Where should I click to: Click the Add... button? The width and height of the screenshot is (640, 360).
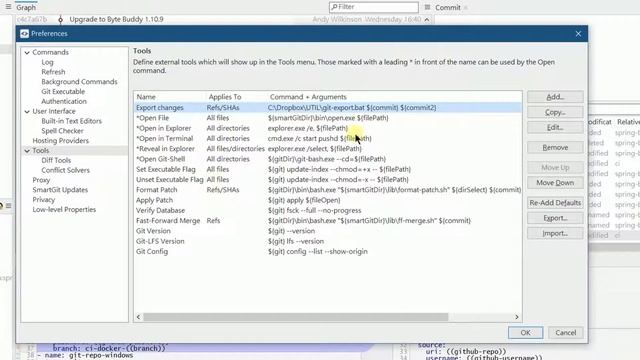555,97
